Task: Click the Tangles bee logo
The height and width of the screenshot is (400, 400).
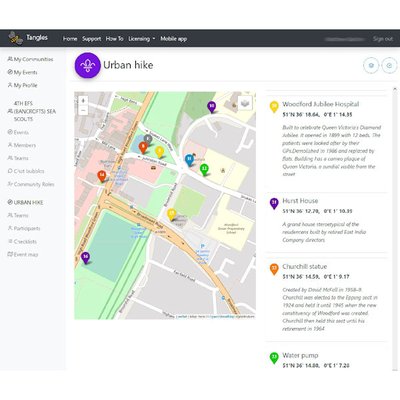Action: 15,38
